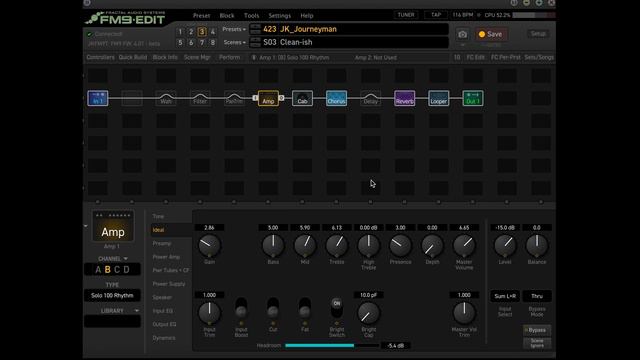640x360 pixels.
Task: Click the TAP tempo button
Action: 436,15
